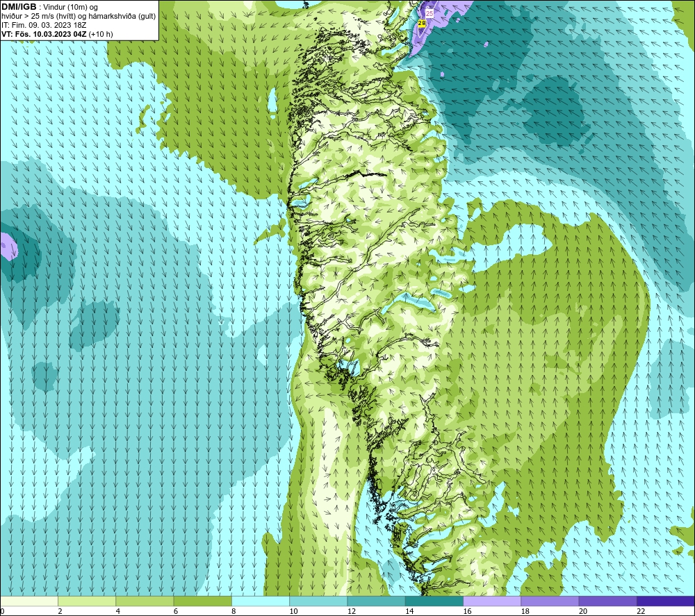
Task: Click the teal 12–14 m/s legend swatch
Action: click(376, 601)
